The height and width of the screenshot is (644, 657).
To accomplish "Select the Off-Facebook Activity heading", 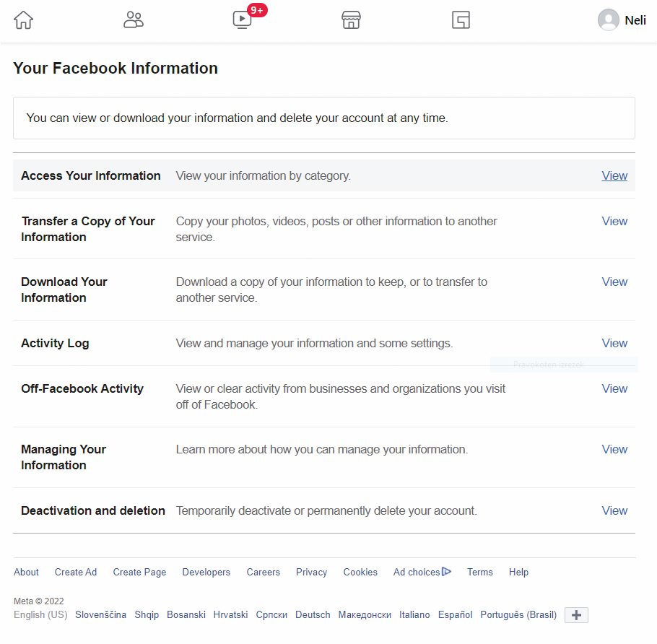I will (x=82, y=388).
